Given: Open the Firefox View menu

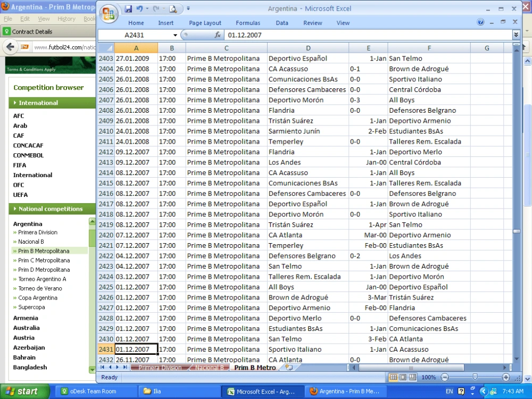Looking at the screenshot, I should [x=44, y=19].
